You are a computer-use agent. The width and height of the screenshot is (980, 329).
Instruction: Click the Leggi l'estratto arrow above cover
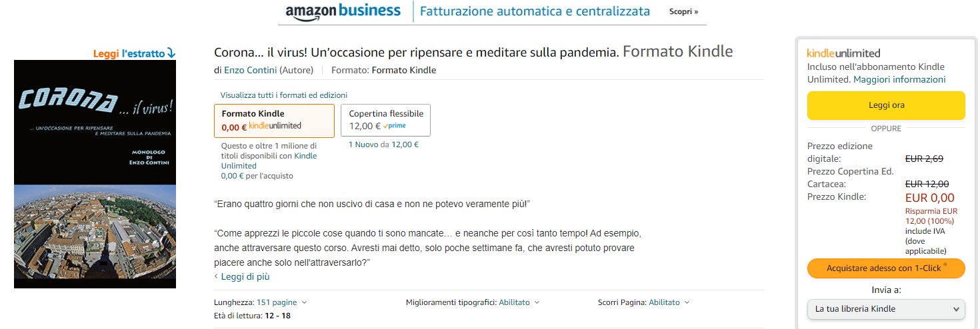click(171, 53)
